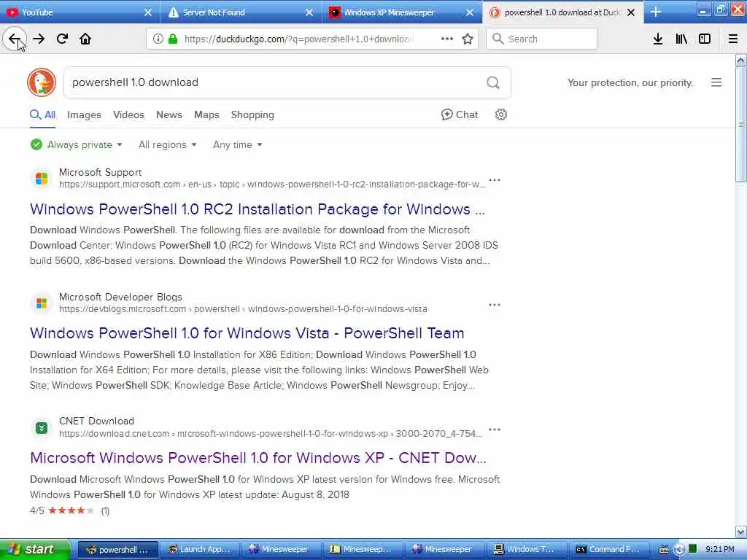The width and height of the screenshot is (747, 560).
Task: Select the News search tab
Action: [x=169, y=114]
